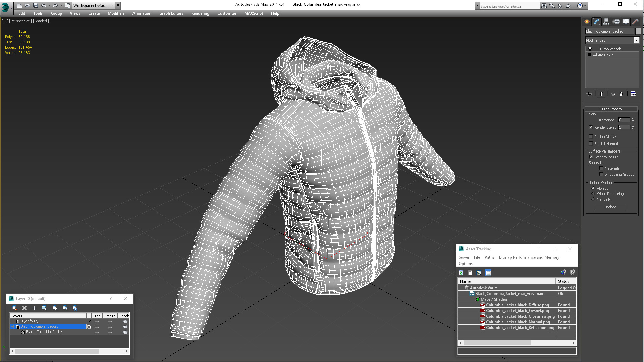Click the Pin Stack icon
The width and height of the screenshot is (644, 362).
coord(590,94)
